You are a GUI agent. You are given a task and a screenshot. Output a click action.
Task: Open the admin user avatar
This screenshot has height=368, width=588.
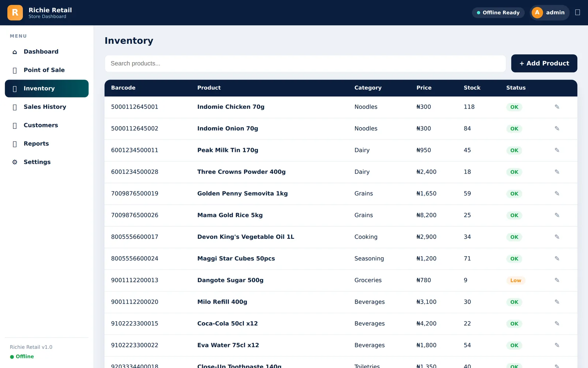[537, 13]
